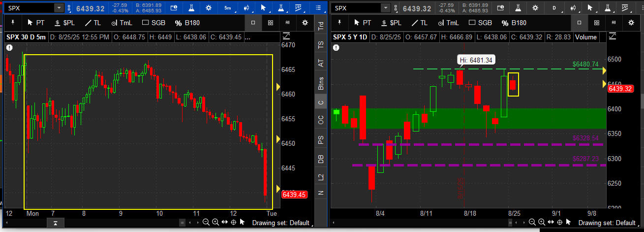Open D timeframe selector on right chart
The image size is (644, 232).
tap(554, 8)
